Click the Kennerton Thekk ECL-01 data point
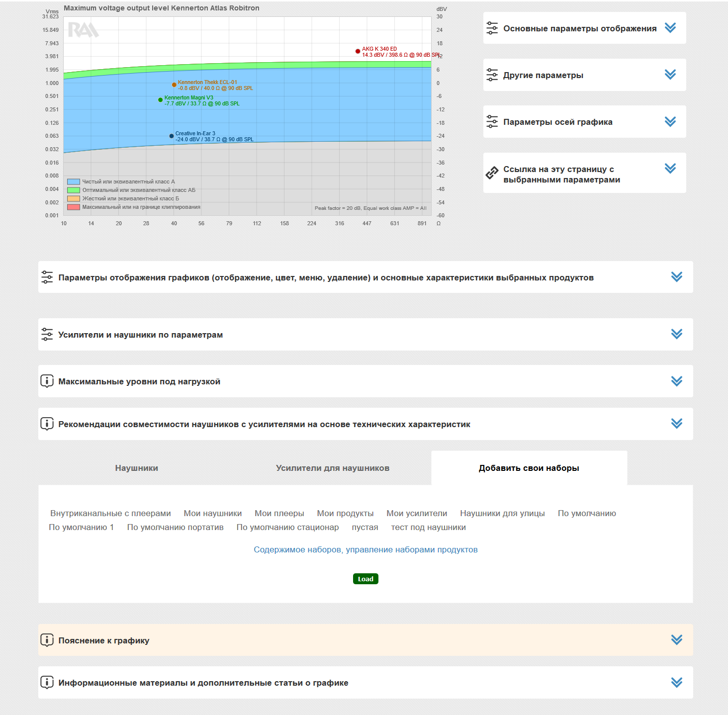Screen dimensions: 728x715 point(174,85)
